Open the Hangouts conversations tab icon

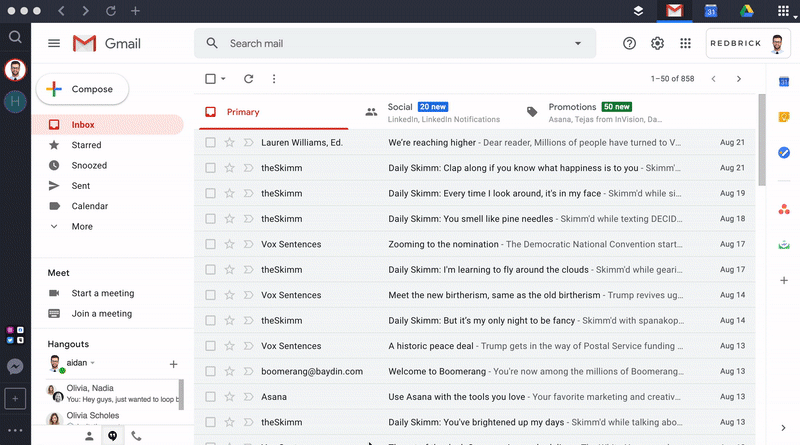(112, 436)
